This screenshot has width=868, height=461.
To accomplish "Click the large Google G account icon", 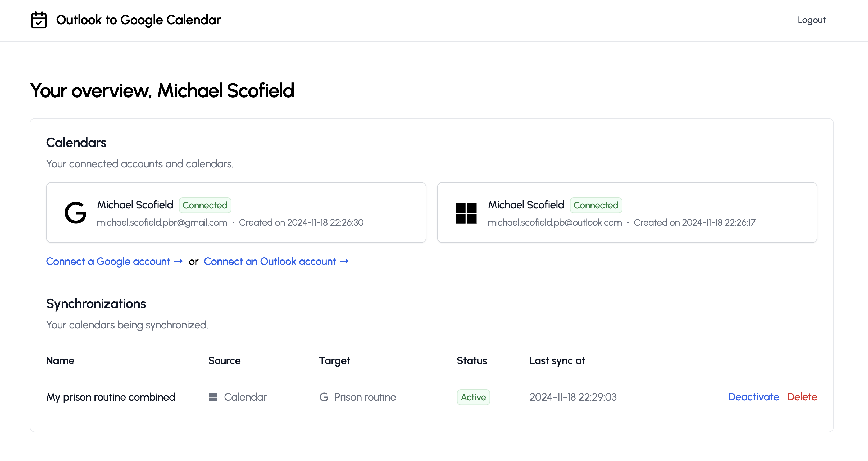I will 75,213.
